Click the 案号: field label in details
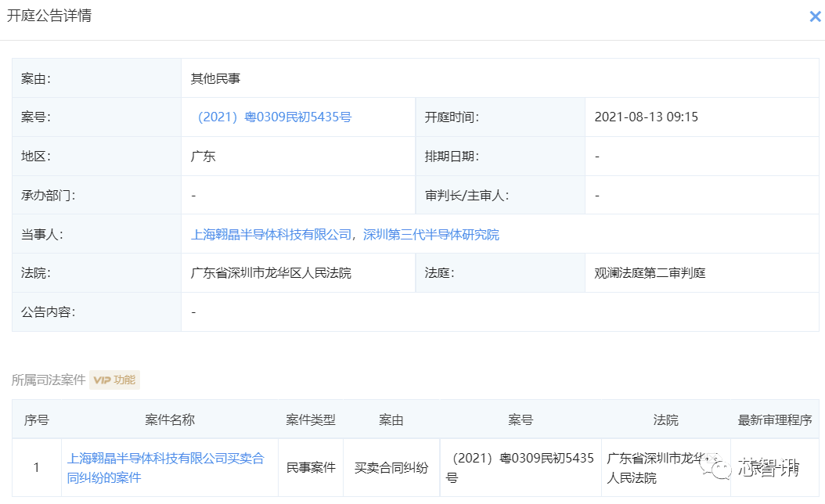The width and height of the screenshot is (825, 504). [36, 117]
